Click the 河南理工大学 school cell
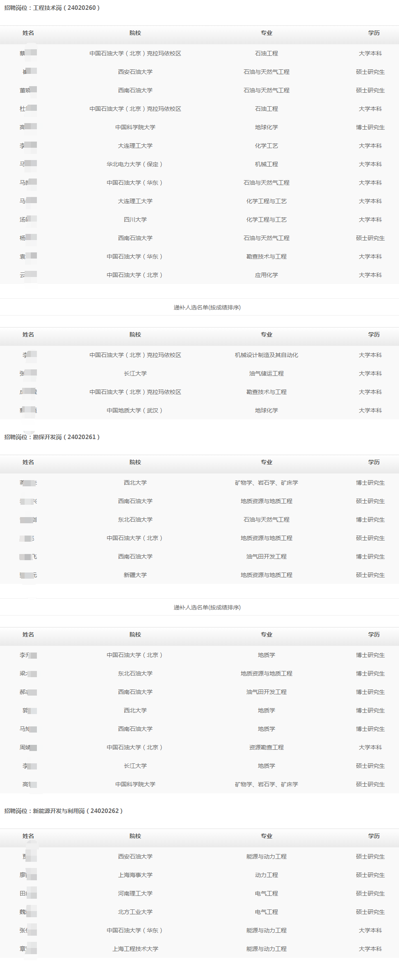The height and width of the screenshot is (980, 399). click(x=135, y=893)
